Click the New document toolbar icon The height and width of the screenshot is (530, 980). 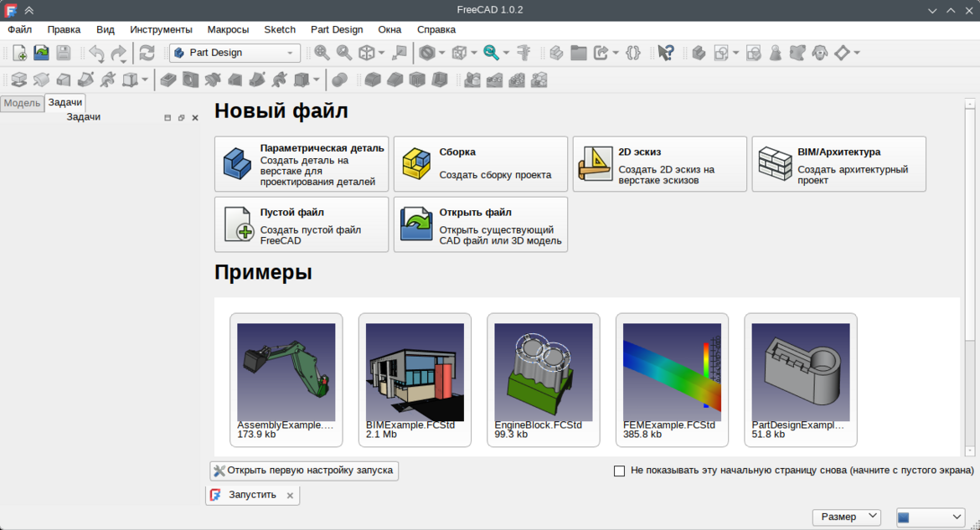(x=19, y=53)
